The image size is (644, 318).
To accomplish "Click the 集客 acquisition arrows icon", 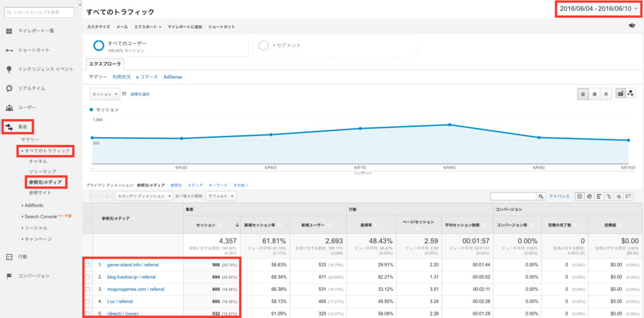I will pyautogui.click(x=9, y=127).
